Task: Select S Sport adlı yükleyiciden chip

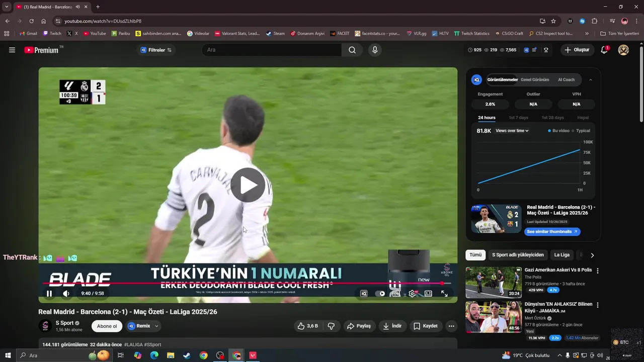Action: [518, 255]
